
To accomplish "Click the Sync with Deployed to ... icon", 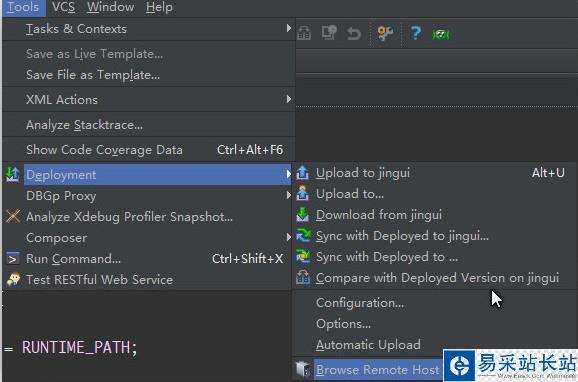I will coord(303,256).
